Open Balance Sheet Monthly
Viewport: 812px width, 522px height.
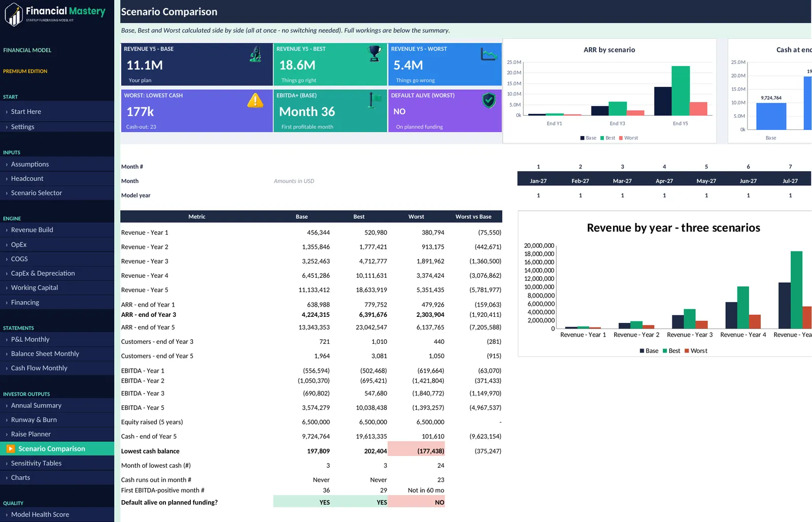coord(57,354)
